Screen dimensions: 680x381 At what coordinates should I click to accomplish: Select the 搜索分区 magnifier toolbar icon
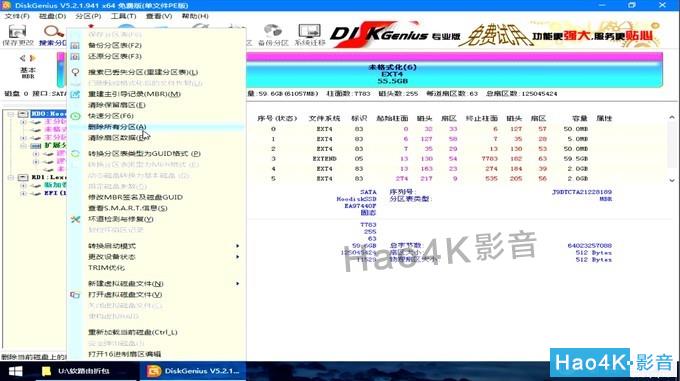coord(52,36)
